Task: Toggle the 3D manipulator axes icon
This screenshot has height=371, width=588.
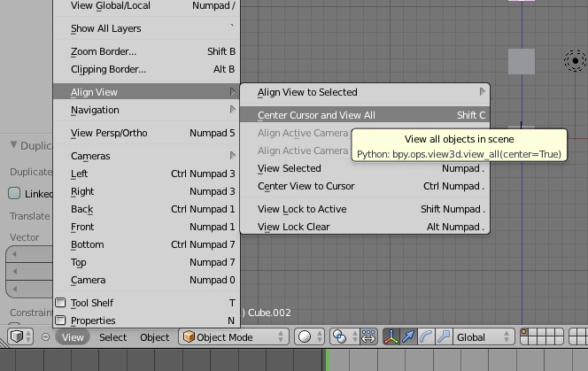Action: (x=391, y=336)
